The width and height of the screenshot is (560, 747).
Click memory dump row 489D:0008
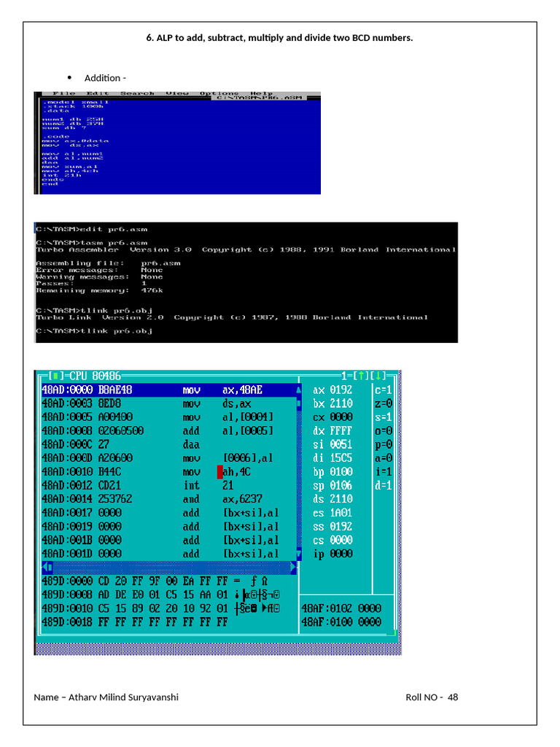click(x=161, y=595)
